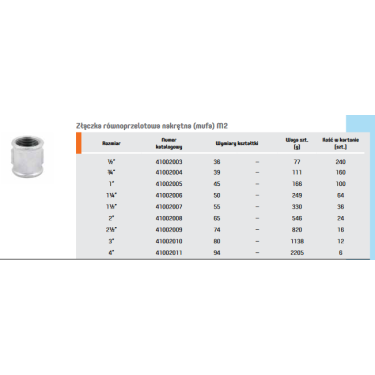Click the pipe coupling product image
Image resolution: width=375 pixels, height=375 pixels.
[x=27, y=157]
